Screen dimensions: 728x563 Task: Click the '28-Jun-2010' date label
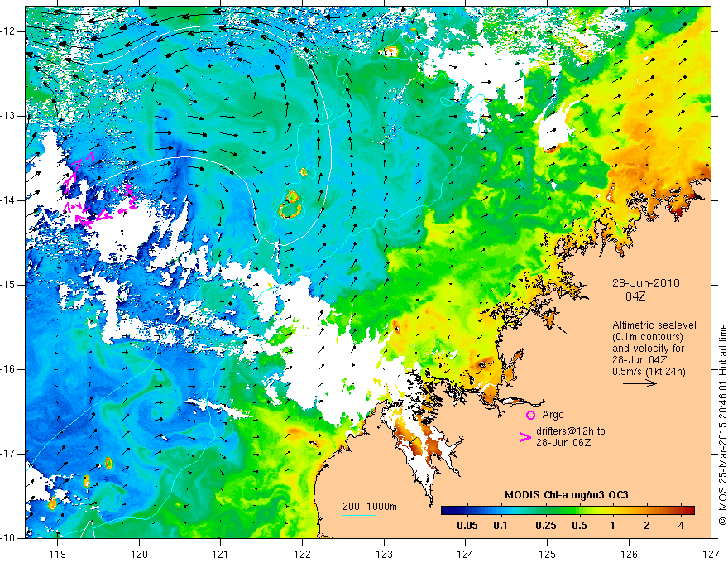point(646,283)
